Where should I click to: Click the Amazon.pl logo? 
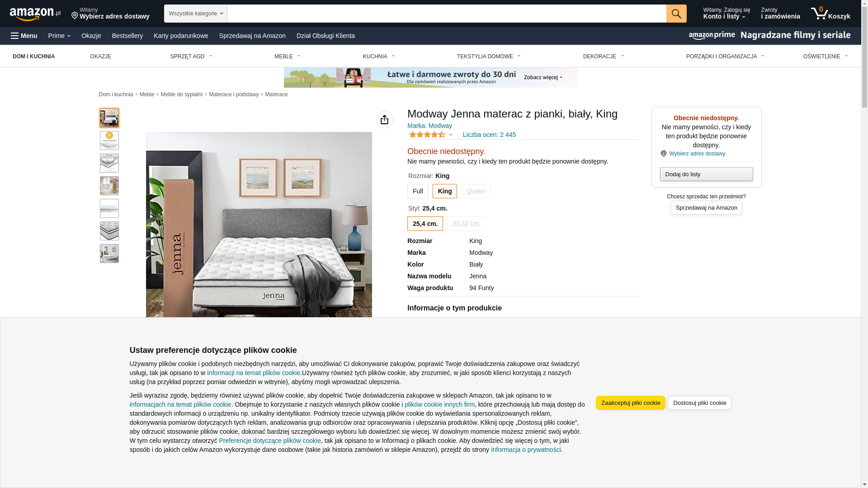click(x=35, y=14)
